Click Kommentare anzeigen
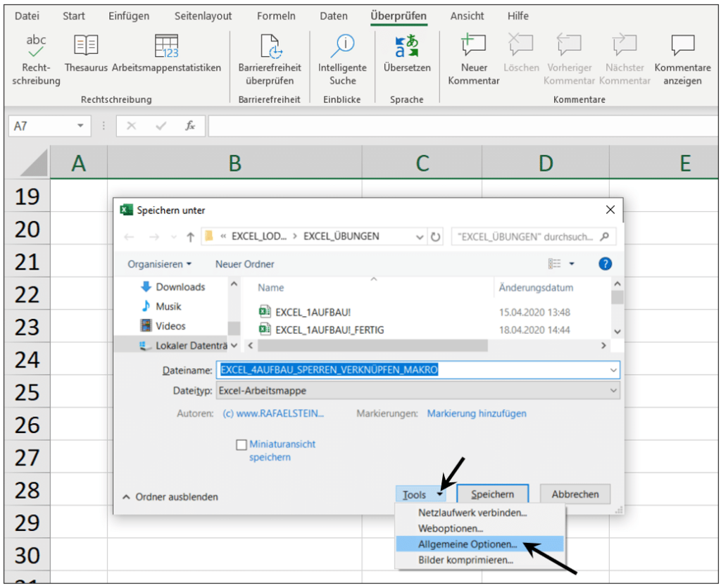The image size is (721, 588). pyautogui.click(x=682, y=60)
